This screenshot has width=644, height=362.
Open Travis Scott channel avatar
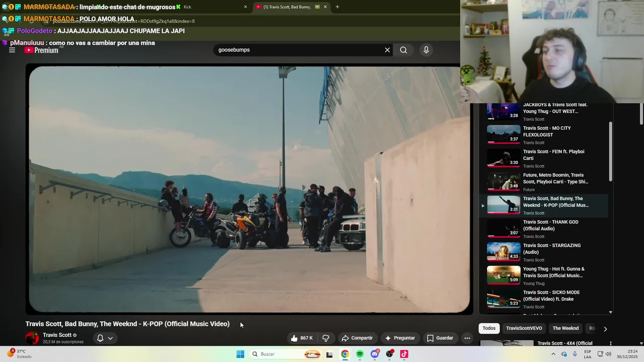point(32,338)
